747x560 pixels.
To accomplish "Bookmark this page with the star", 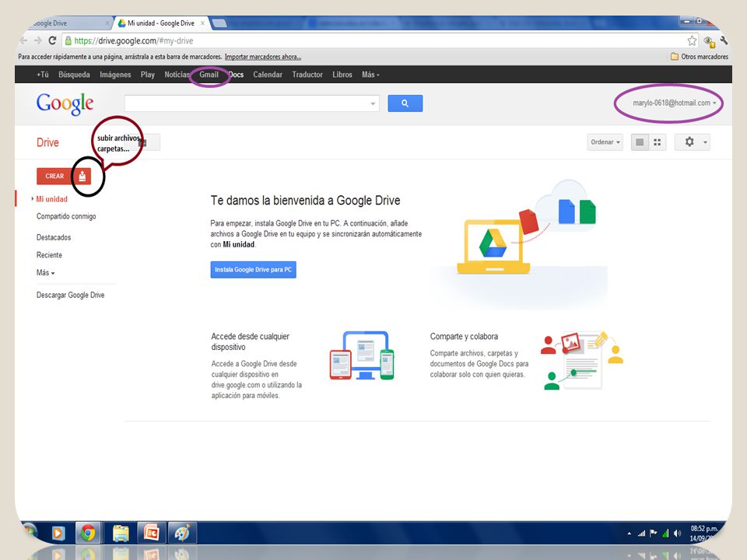I will tap(692, 40).
